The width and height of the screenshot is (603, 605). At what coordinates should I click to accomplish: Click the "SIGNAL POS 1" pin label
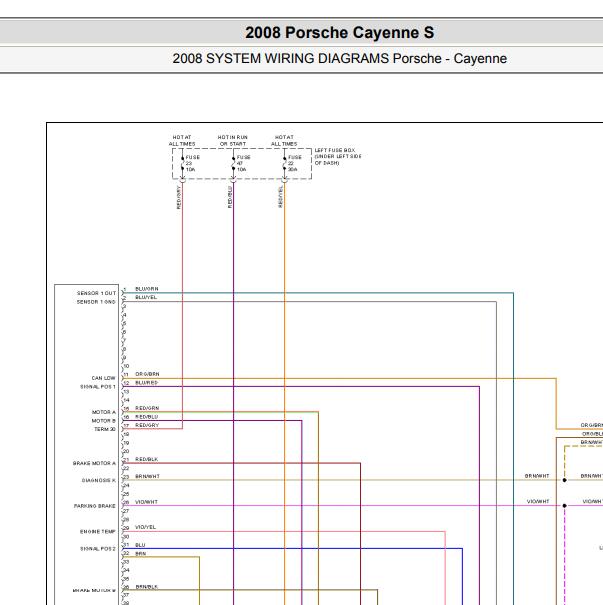click(x=98, y=387)
